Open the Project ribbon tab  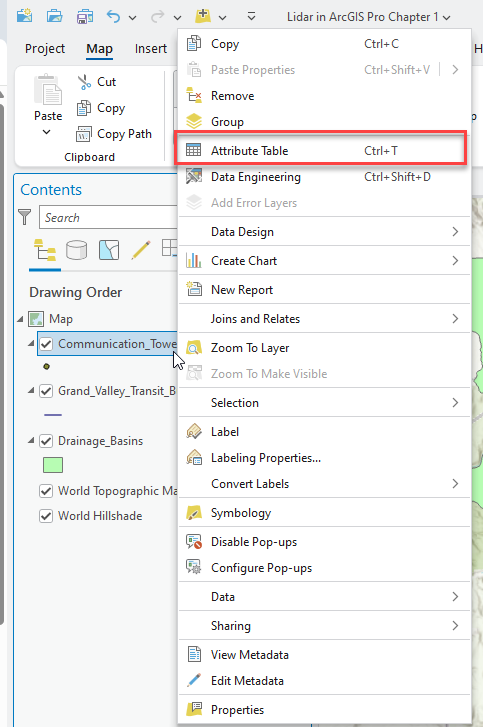[x=45, y=49]
